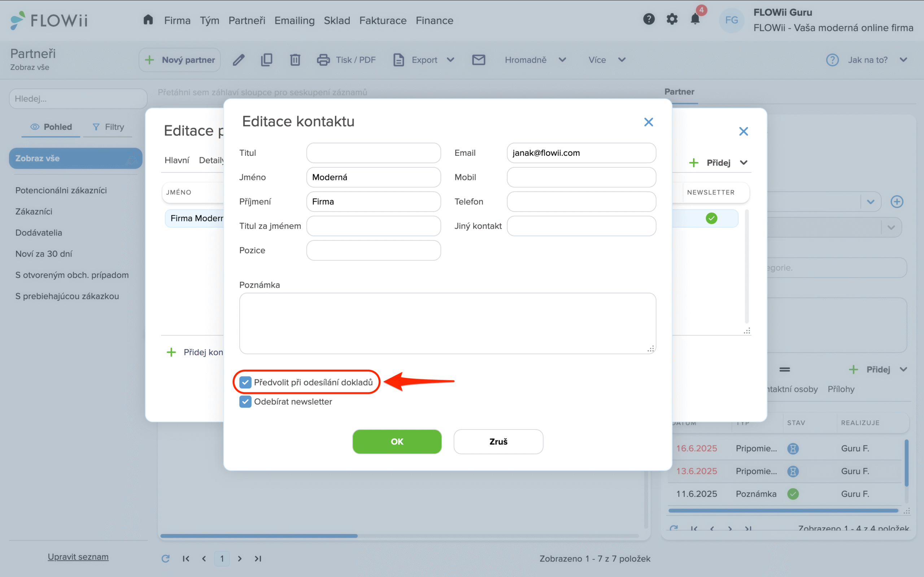Confirm contact edit with OK button
Image resolution: width=924 pixels, height=577 pixels.
click(x=397, y=441)
